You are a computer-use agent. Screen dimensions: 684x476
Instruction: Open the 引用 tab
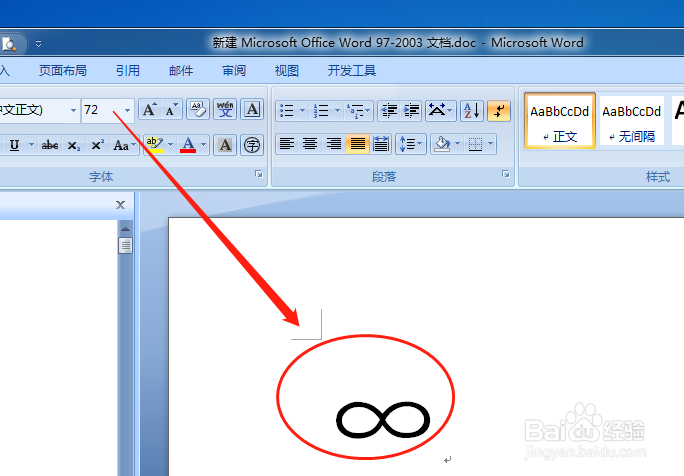pos(128,71)
